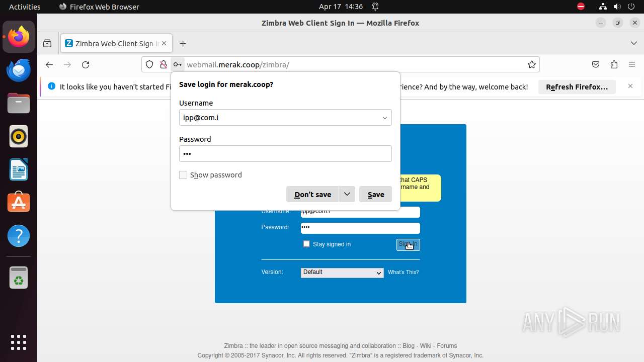The image size is (644, 362).
Task: List all tabs with the chevron
Action: tap(633, 43)
